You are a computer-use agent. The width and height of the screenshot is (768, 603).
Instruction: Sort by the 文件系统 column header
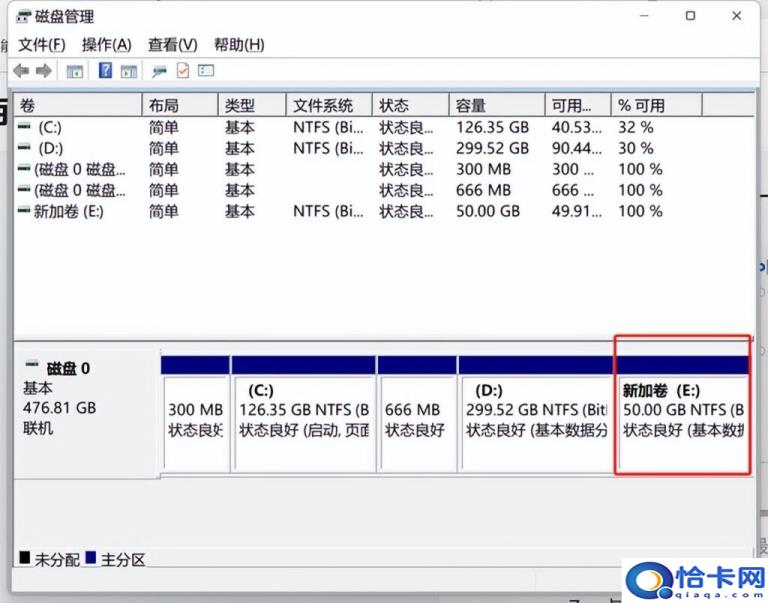point(329,105)
